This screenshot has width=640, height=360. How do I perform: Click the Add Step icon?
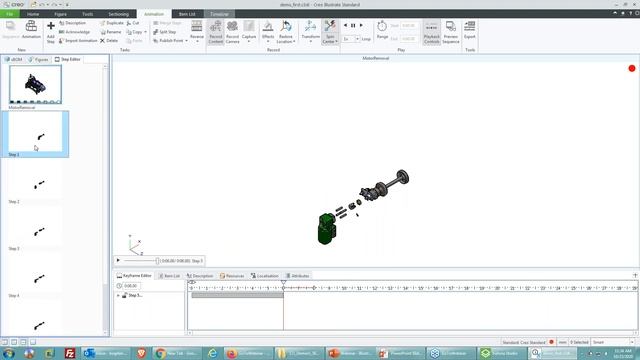point(51,32)
